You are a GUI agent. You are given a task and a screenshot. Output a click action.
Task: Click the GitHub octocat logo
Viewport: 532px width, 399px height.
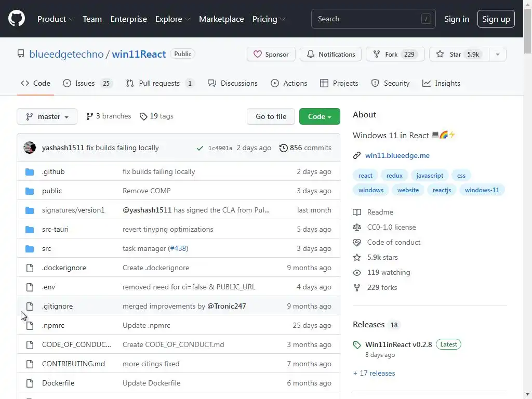[x=16, y=18]
